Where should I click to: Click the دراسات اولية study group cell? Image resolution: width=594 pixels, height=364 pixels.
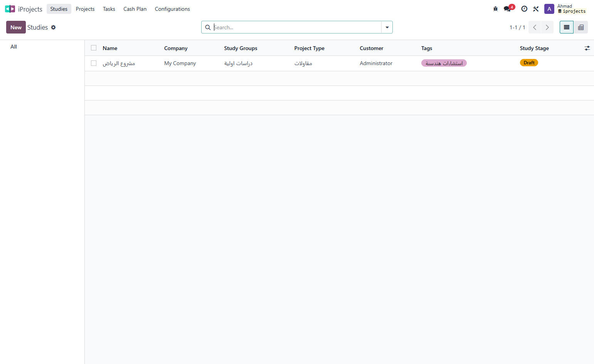(238, 63)
